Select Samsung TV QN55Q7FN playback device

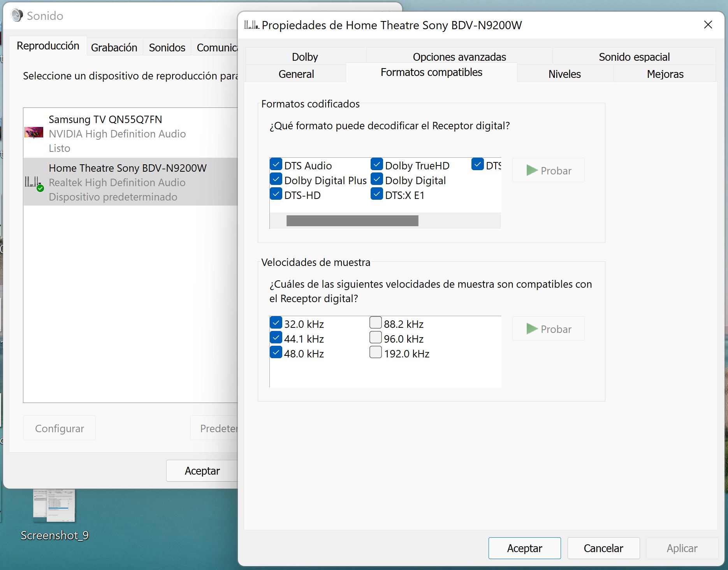click(131, 133)
